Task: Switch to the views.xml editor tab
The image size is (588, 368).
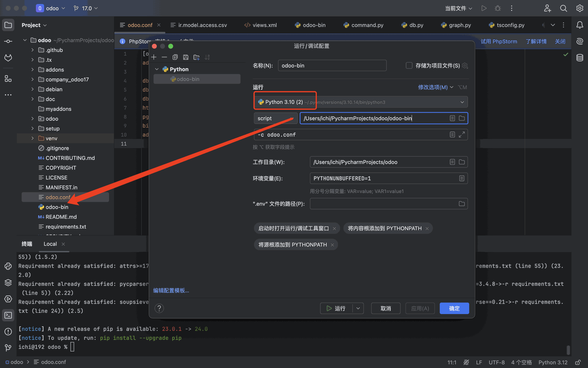Action: click(x=260, y=25)
